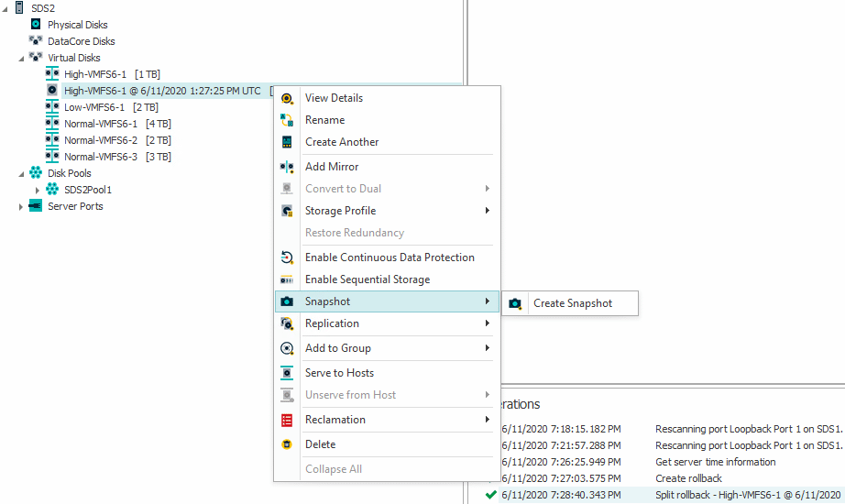Screen dimensions: 845x504
Task: Select Low-VMFS6-1 [2 TB] virtual disk
Action: tap(111, 107)
